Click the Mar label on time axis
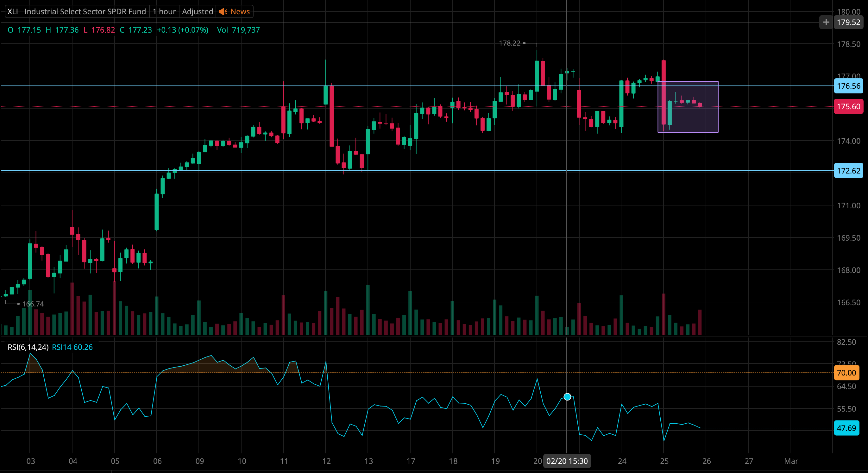 [x=790, y=461]
